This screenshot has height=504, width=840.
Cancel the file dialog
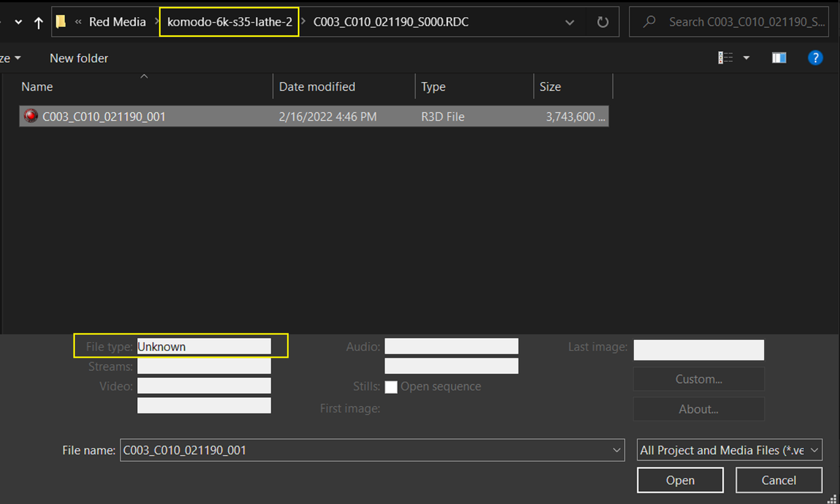(779, 480)
